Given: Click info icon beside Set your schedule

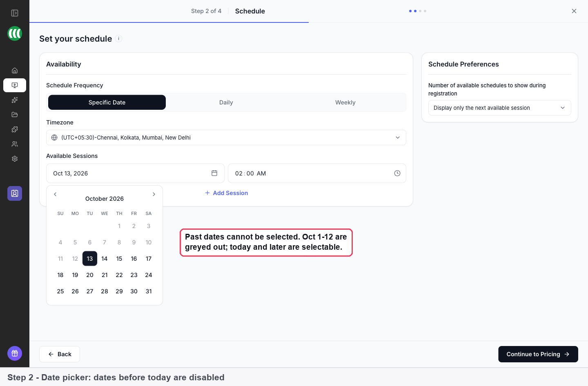Looking at the screenshot, I should pos(119,39).
